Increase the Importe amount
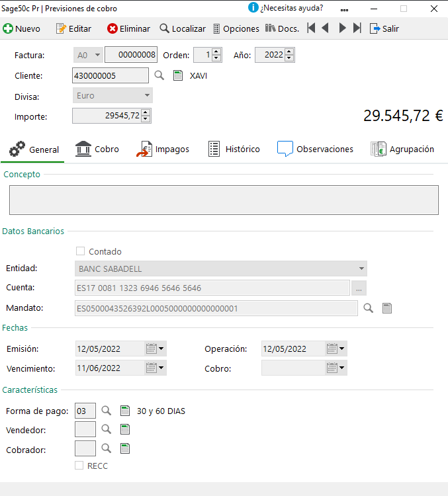Viewport: 448px width, 496px height. tap(146, 112)
